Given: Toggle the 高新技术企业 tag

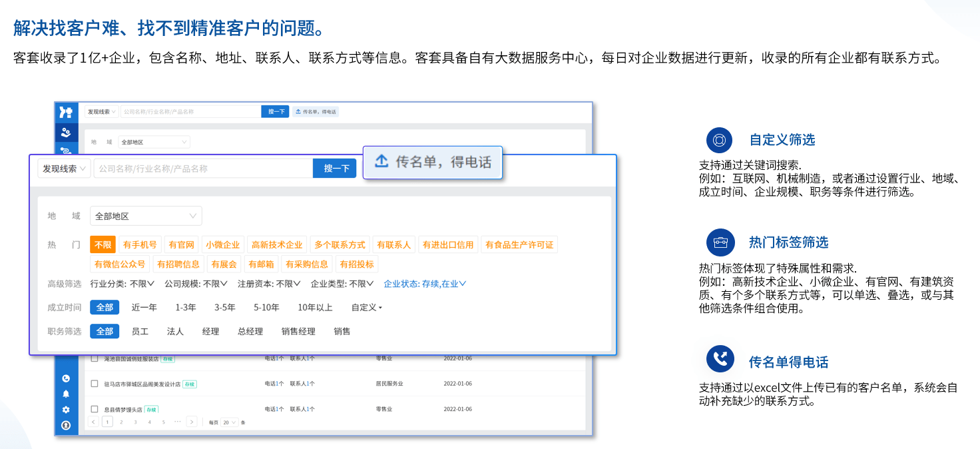Looking at the screenshot, I should 277,244.
